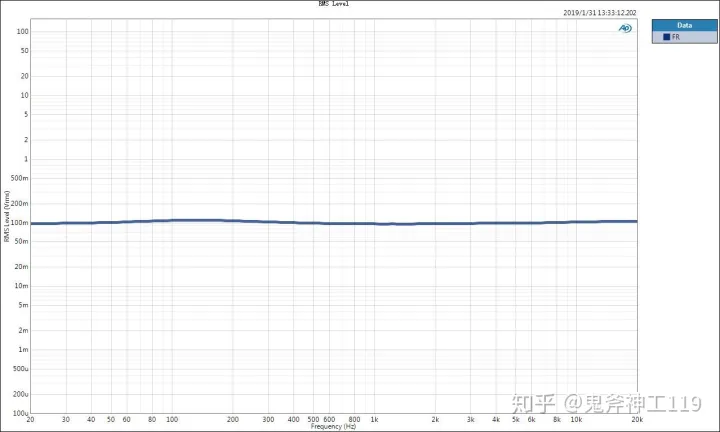Click the 100m tick label on level axis
Image resolution: width=720 pixels, height=432 pixels.
19,223
